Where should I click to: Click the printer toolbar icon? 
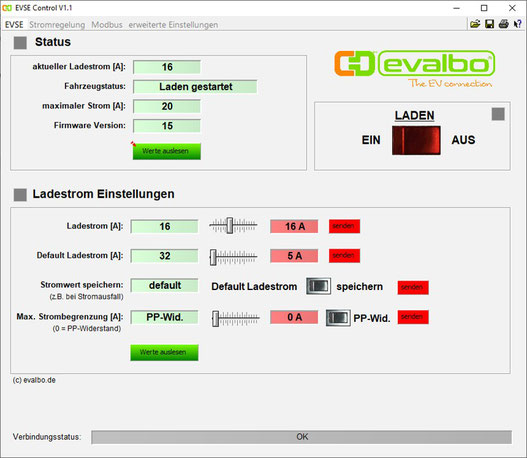[503, 24]
